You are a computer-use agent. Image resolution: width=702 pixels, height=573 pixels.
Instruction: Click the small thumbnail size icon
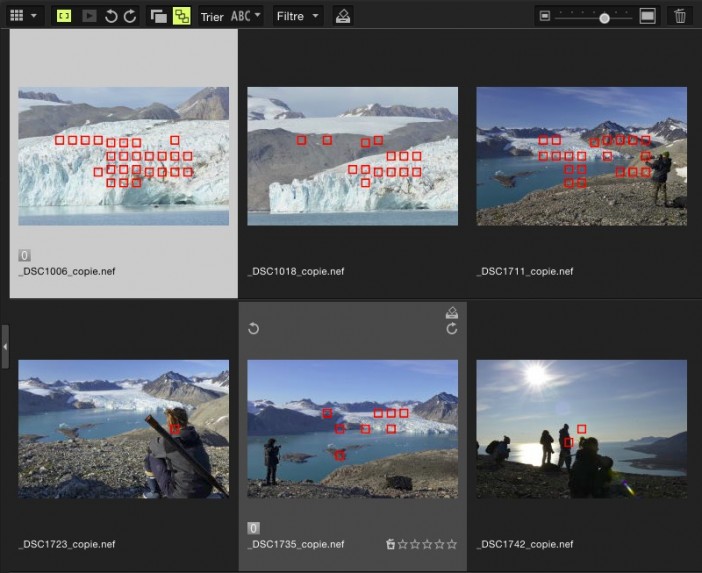(545, 16)
